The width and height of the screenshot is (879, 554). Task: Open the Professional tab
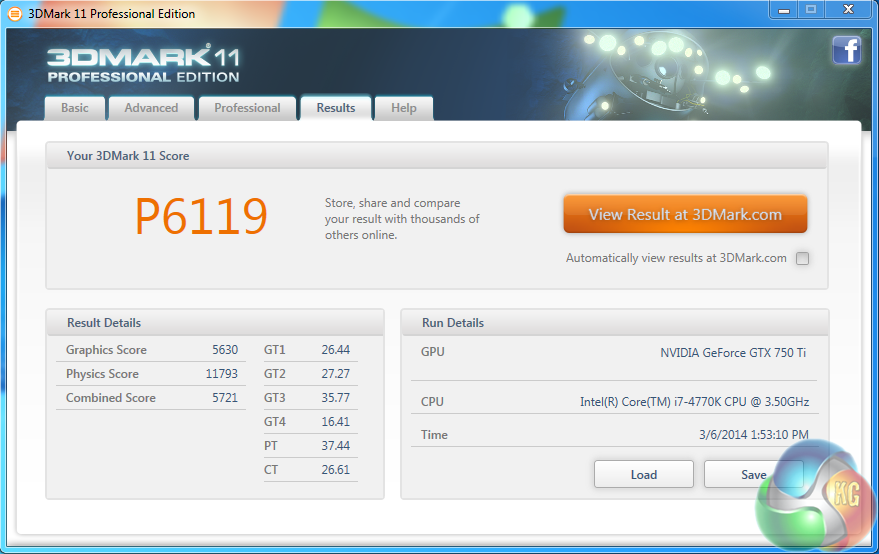coord(247,108)
